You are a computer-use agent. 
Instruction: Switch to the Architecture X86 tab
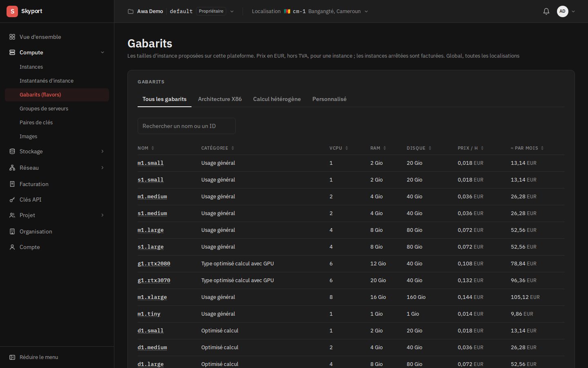click(x=220, y=99)
